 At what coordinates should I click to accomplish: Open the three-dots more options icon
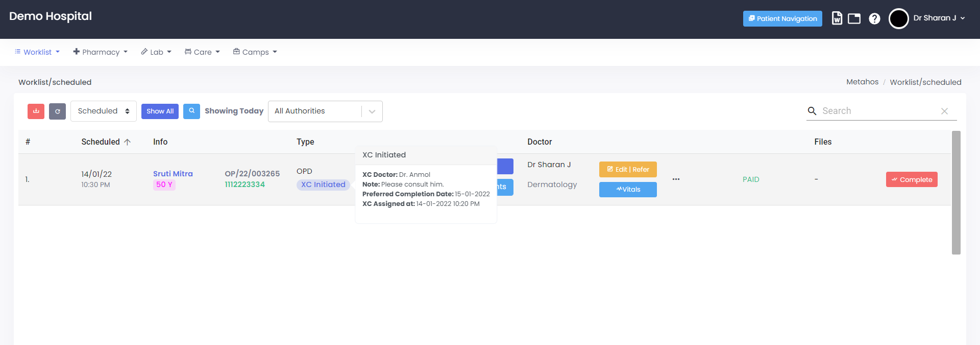676,179
